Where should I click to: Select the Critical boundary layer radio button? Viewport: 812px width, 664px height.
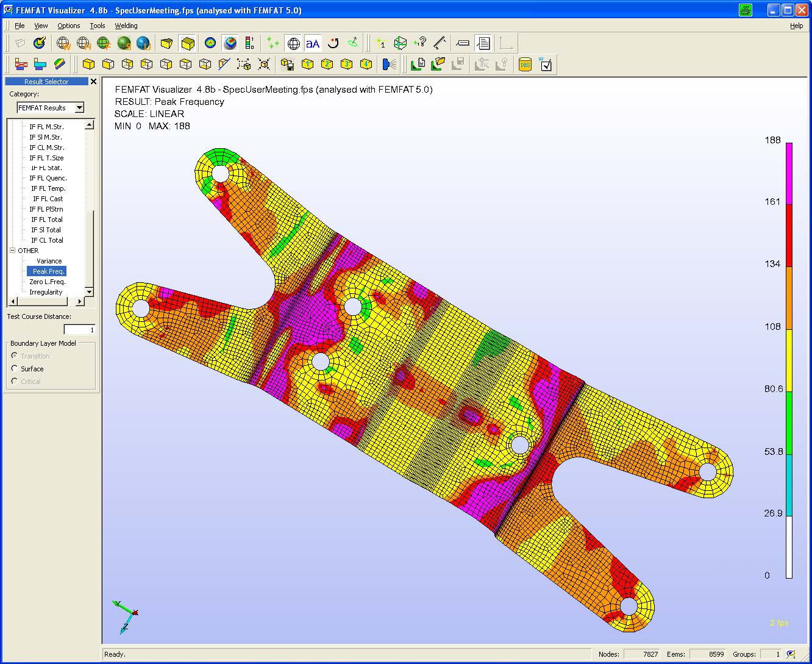tap(15, 381)
